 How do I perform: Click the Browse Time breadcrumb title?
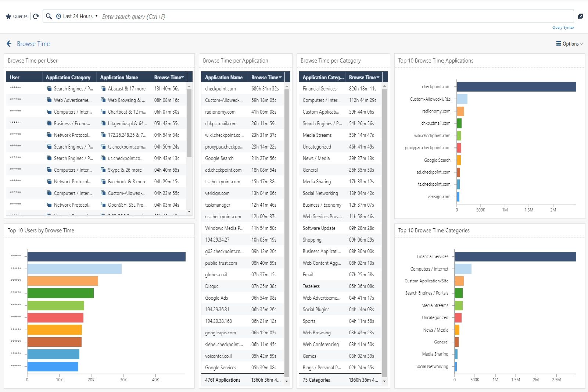33,44
